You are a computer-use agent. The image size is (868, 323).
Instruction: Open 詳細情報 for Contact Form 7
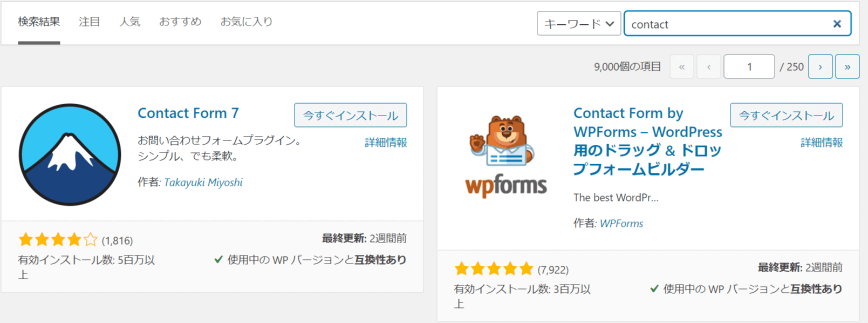tap(386, 143)
